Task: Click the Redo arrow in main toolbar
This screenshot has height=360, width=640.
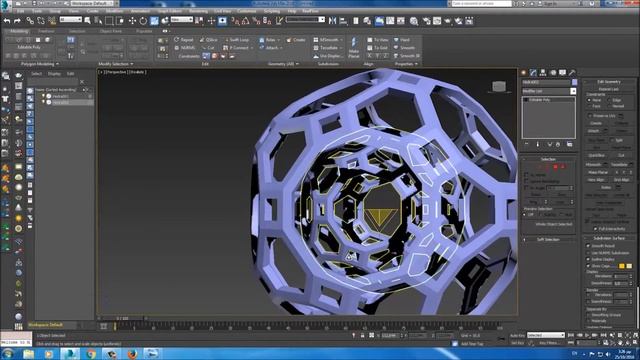Action: [x=17, y=20]
